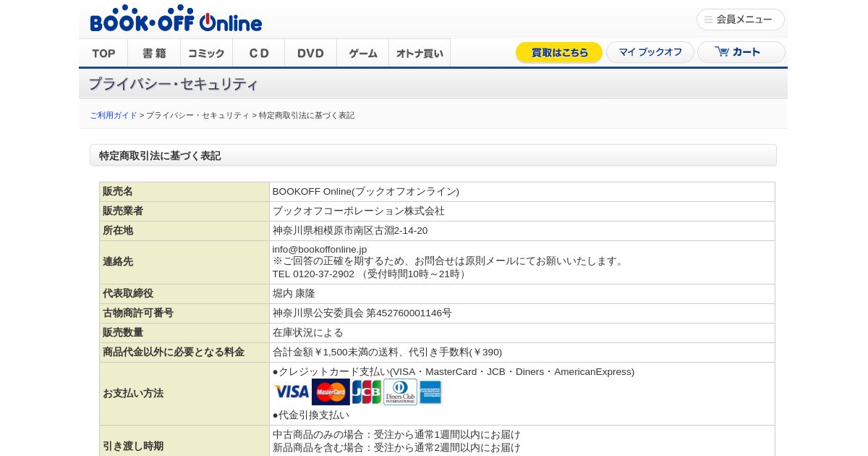Click the 販売名 row label
Screen dimensions: 868x456
point(184,192)
